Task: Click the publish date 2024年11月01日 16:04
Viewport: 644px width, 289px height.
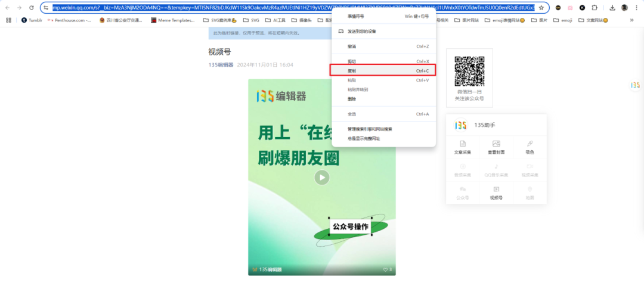Action: [x=265, y=65]
